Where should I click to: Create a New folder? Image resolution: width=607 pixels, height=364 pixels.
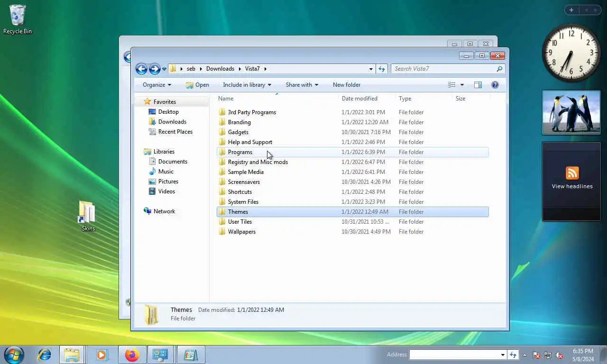347,85
